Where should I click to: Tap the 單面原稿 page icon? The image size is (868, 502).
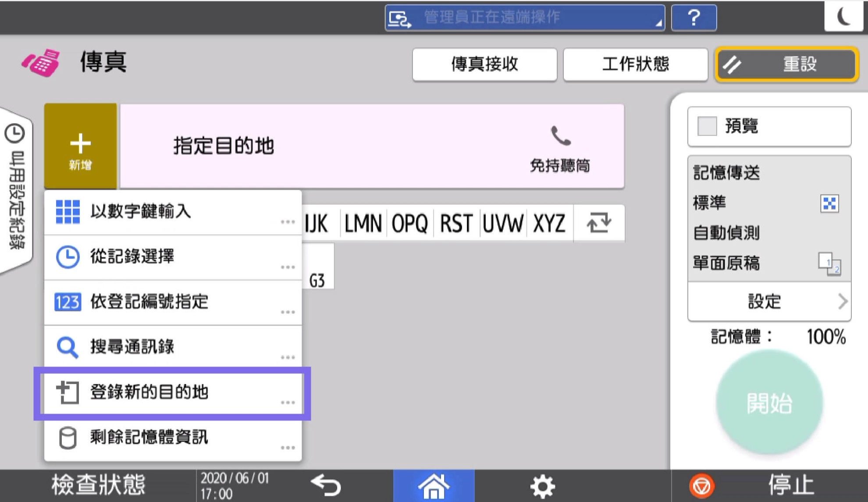pos(829,263)
